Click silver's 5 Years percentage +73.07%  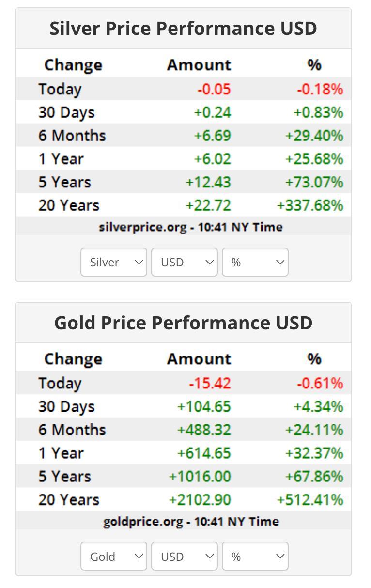tap(314, 182)
